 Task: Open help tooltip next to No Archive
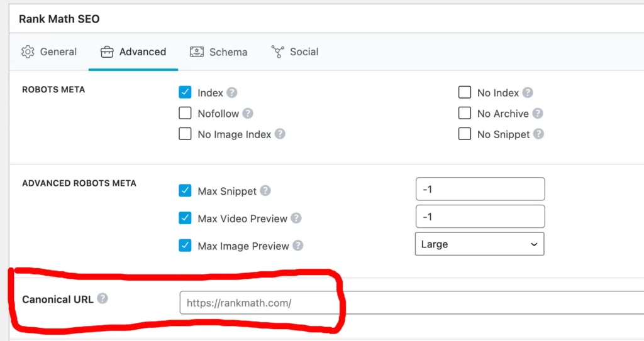click(538, 113)
